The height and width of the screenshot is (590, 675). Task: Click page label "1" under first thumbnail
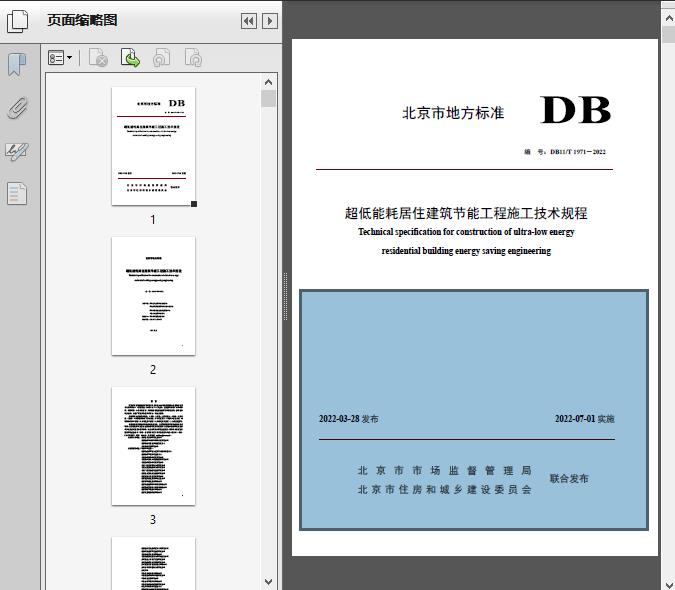point(153,220)
